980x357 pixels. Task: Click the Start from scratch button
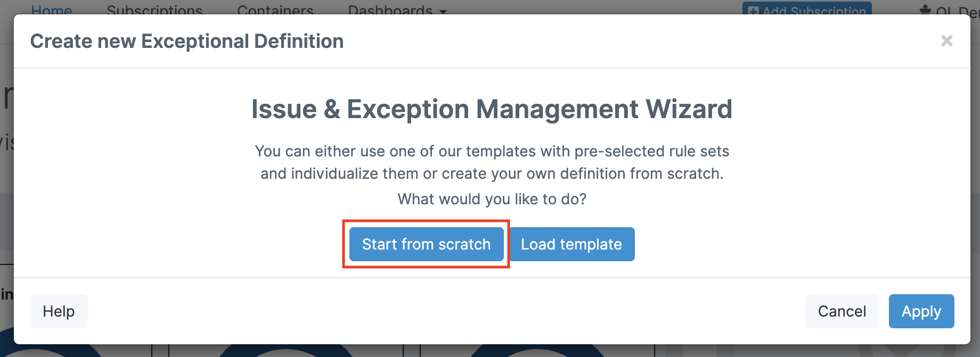tap(426, 244)
